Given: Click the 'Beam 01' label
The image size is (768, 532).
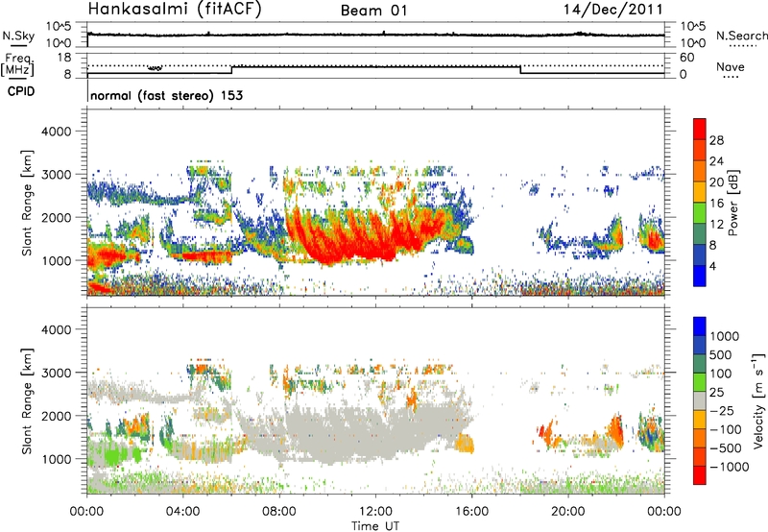Looking at the screenshot, I should coord(373,11).
